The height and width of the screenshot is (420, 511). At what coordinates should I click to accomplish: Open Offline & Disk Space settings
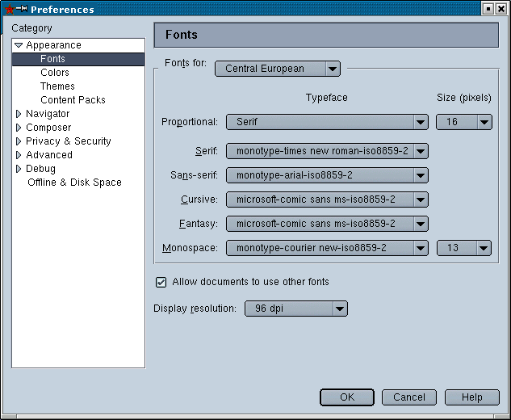(x=74, y=183)
